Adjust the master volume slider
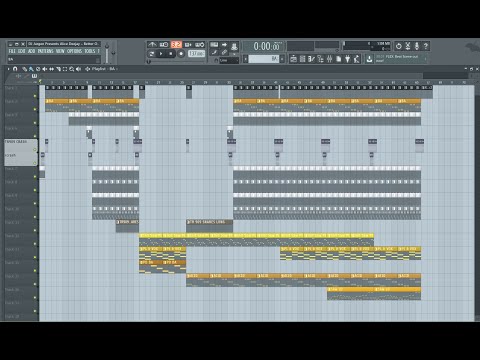Image resolution: width=480 pixels, height=360 pixels. pos(107,52)
